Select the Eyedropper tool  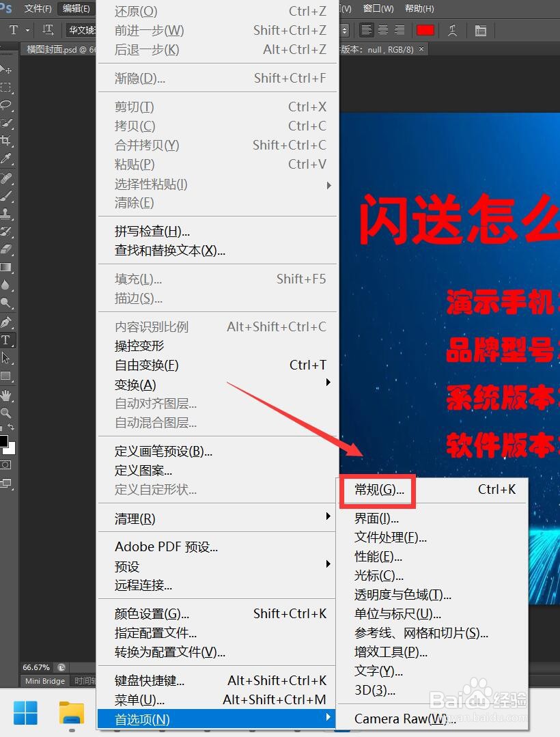coord(7,158)
